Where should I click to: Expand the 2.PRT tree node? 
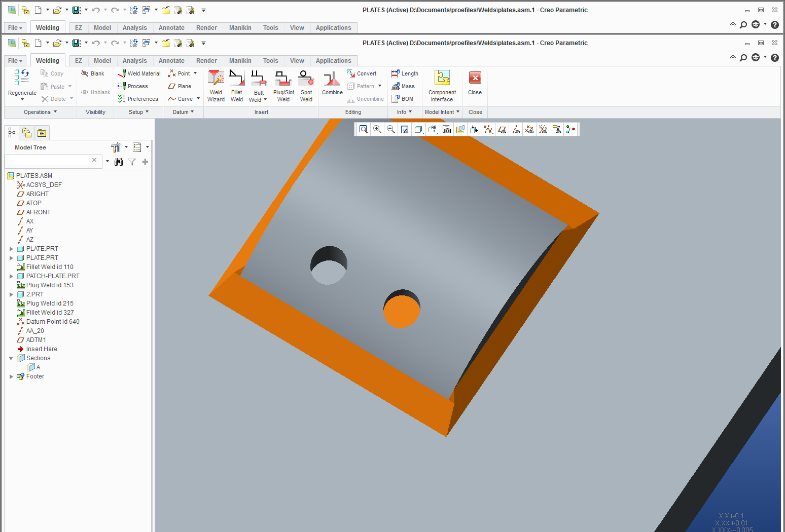click(12, 294)
